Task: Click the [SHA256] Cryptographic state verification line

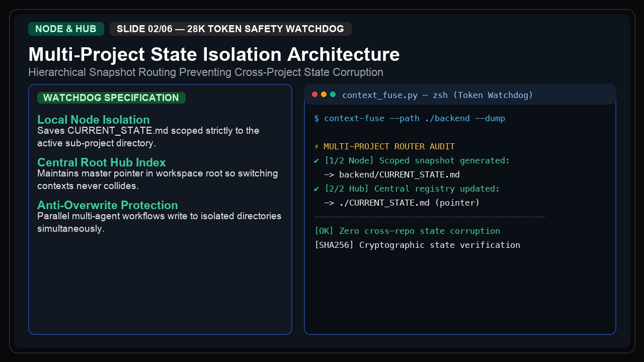Action: pos(417,245)
